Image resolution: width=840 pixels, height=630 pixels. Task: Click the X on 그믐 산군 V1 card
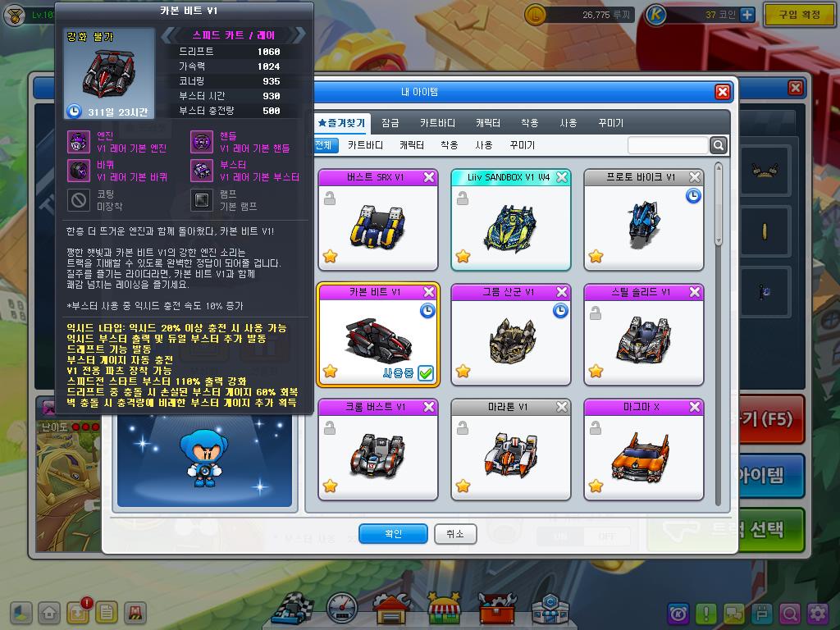(562, 292)
